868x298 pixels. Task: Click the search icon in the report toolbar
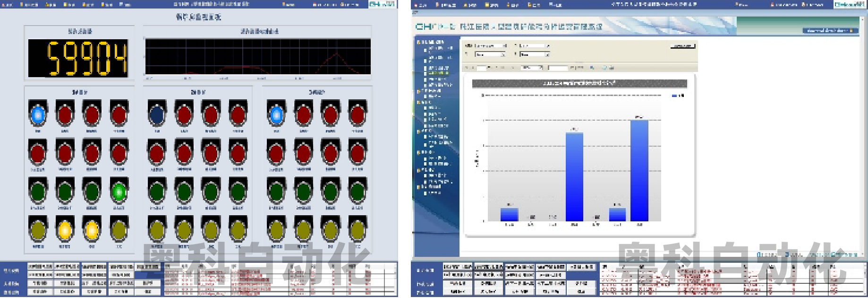pos(592,68)
